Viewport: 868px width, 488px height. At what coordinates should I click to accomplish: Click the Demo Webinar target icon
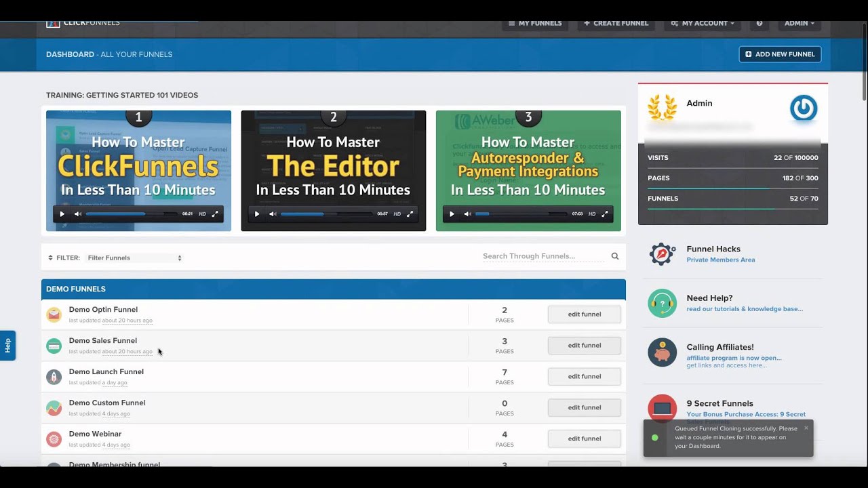click(54, 439)
